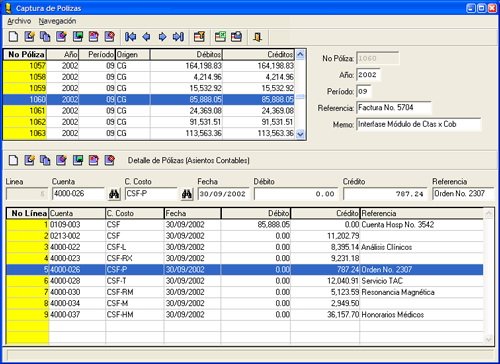Click the C. Costo input showing CSF-P
Screen dimensions: 500x364
pos(151,194)
